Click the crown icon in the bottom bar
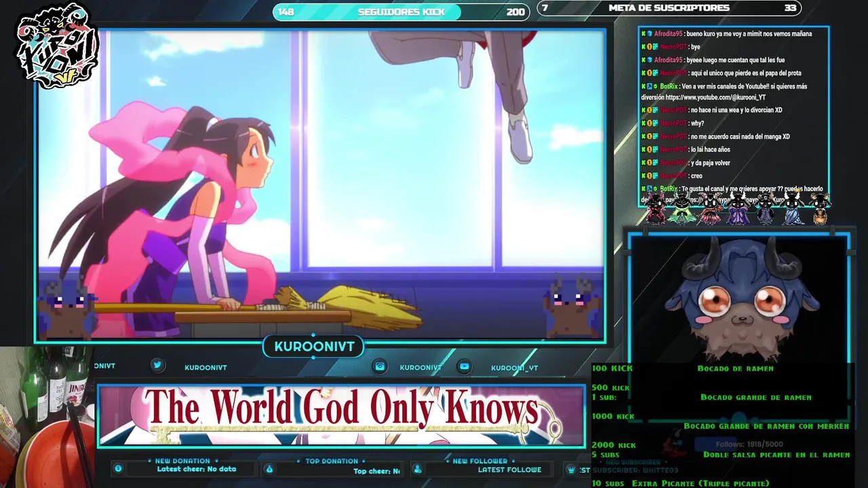The width and height of the screenshot is (868, 488). (x=571, y=469)
